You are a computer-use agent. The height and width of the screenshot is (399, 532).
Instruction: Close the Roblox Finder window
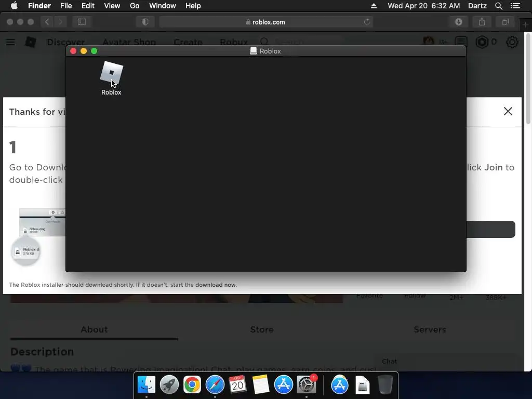73,51
